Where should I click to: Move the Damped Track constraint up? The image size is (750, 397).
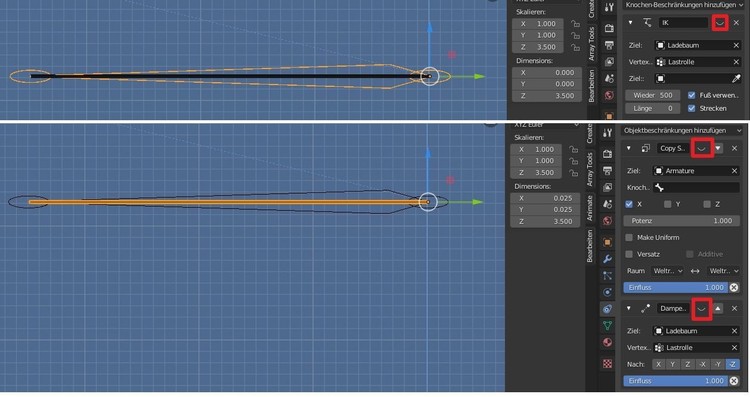click(x=718, y=309)
